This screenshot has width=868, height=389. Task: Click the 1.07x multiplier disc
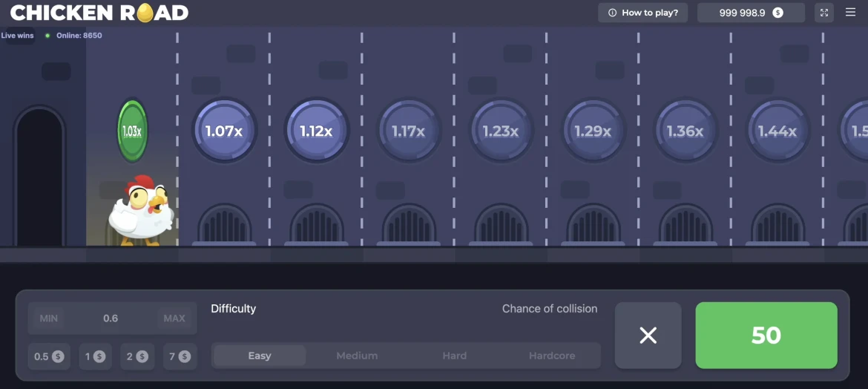coord(224,131)
